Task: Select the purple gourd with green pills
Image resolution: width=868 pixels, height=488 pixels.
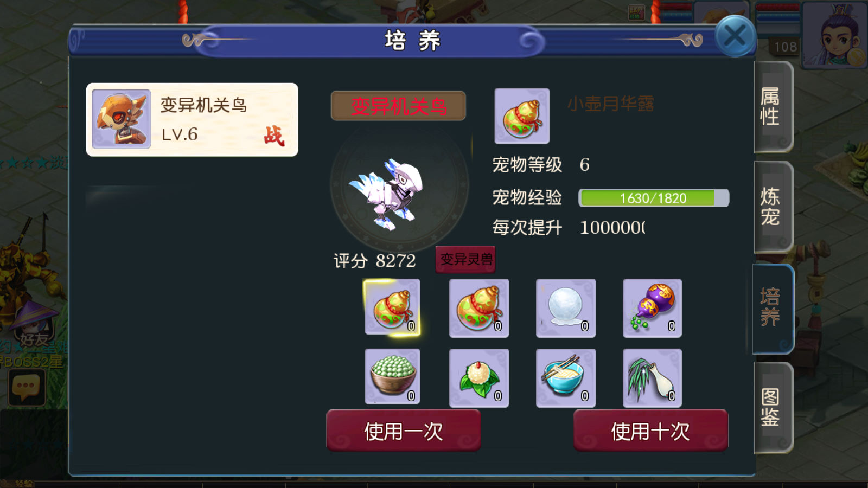Action: tap(653, 309)
